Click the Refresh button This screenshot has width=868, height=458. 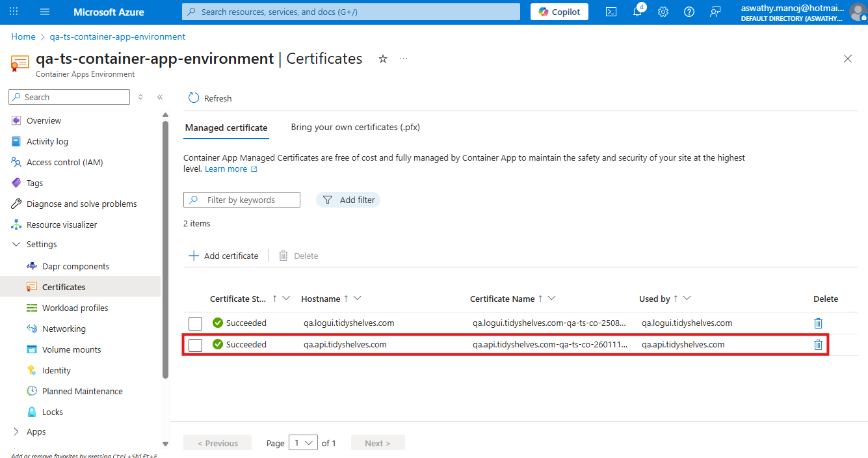pyautogui.click(x=210, y=98)
